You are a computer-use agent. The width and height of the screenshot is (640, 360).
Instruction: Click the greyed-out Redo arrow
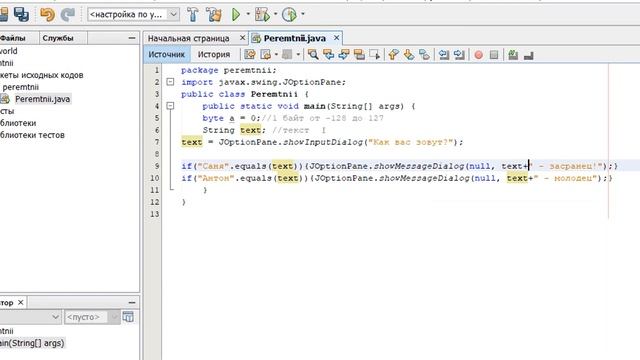point(68,15)
